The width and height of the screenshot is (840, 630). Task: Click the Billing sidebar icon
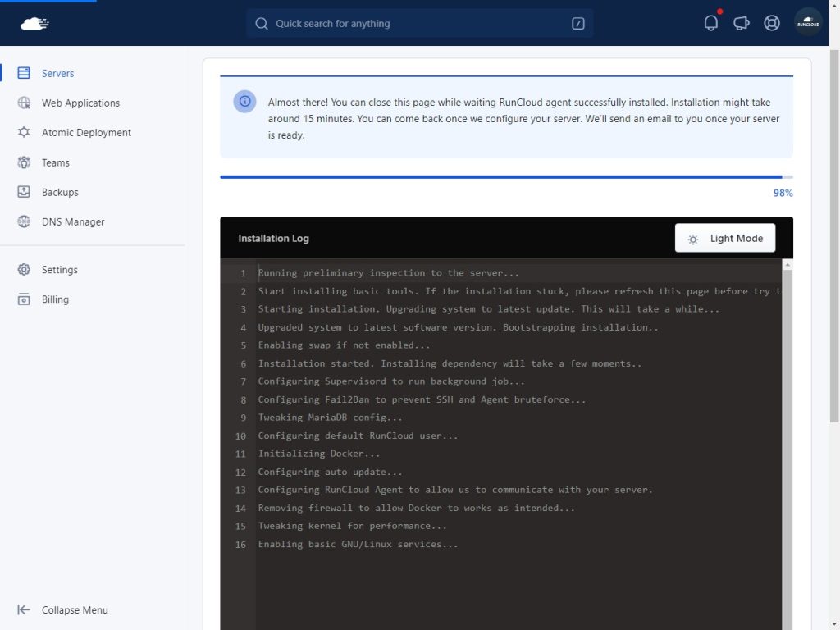(24, 299)
